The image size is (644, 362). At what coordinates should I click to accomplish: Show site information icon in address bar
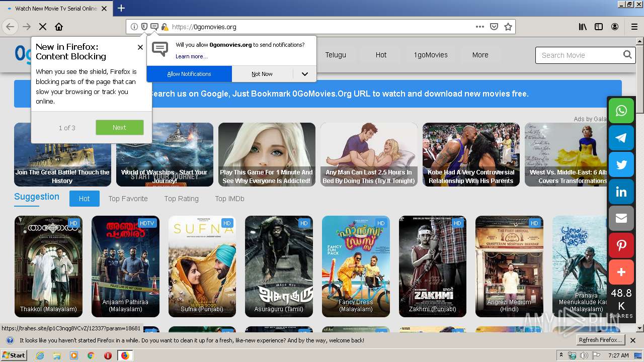pos(134,27)
